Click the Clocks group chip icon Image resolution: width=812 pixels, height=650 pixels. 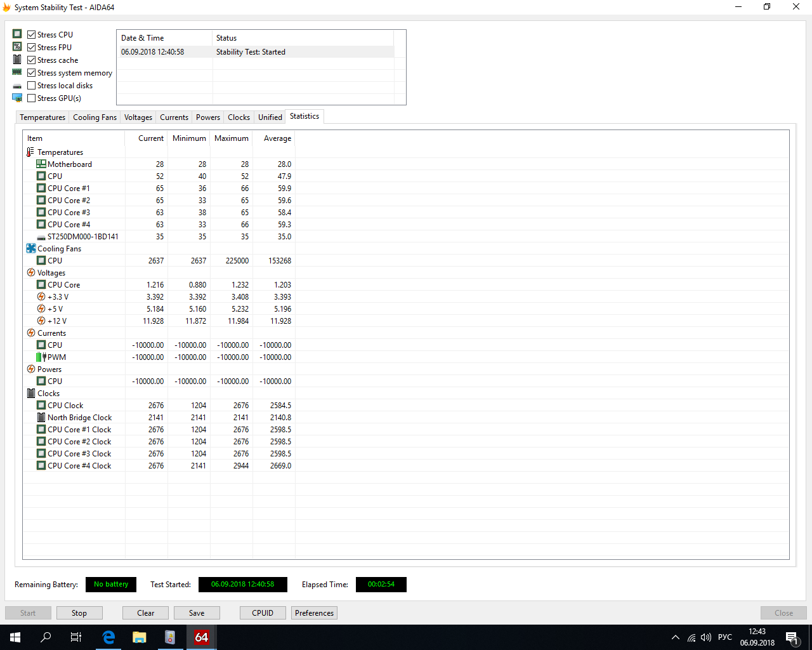[31, 393]
